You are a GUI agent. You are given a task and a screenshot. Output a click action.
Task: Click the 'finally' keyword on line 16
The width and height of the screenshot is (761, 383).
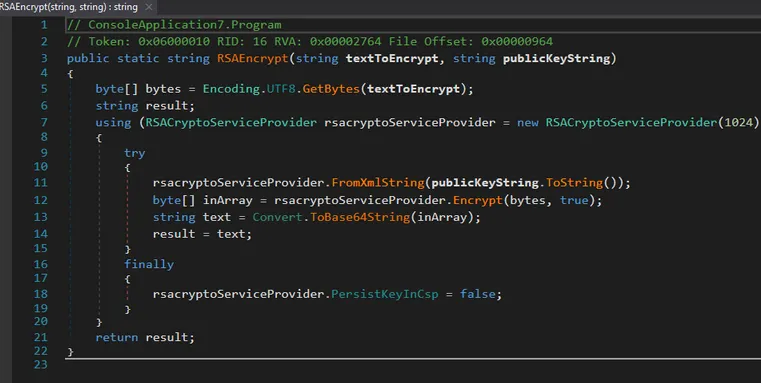(x=149, y=264)
